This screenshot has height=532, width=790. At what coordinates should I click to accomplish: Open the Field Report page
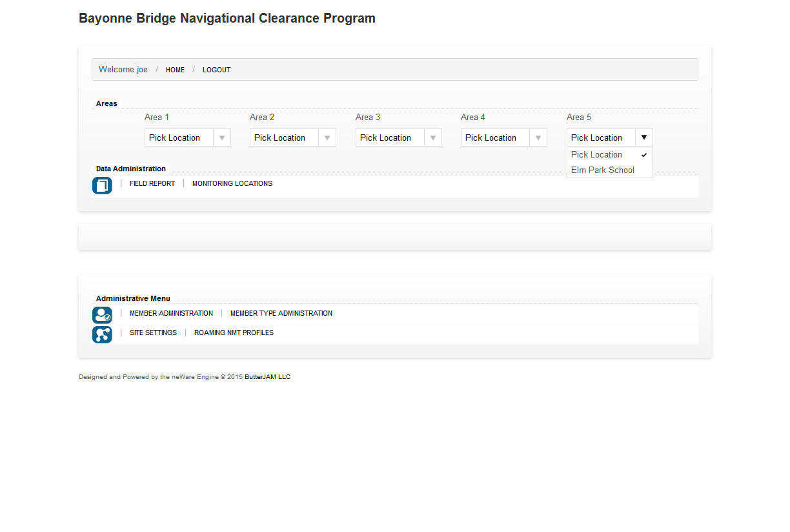pos(152,184)
